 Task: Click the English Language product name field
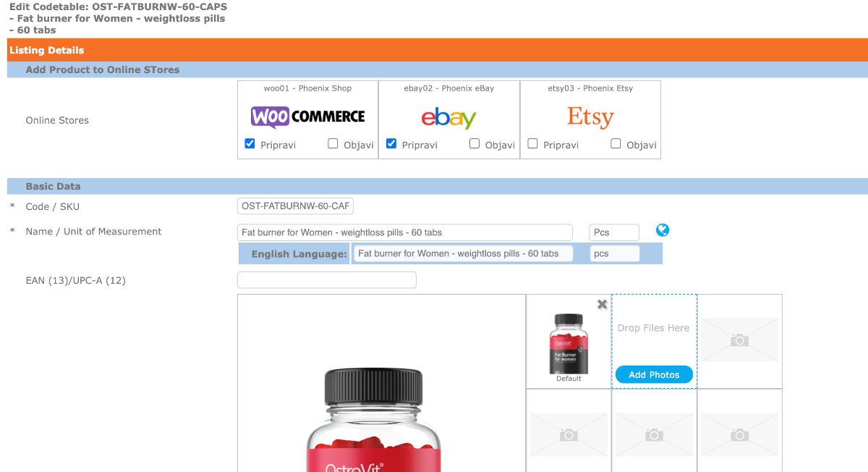461,253
